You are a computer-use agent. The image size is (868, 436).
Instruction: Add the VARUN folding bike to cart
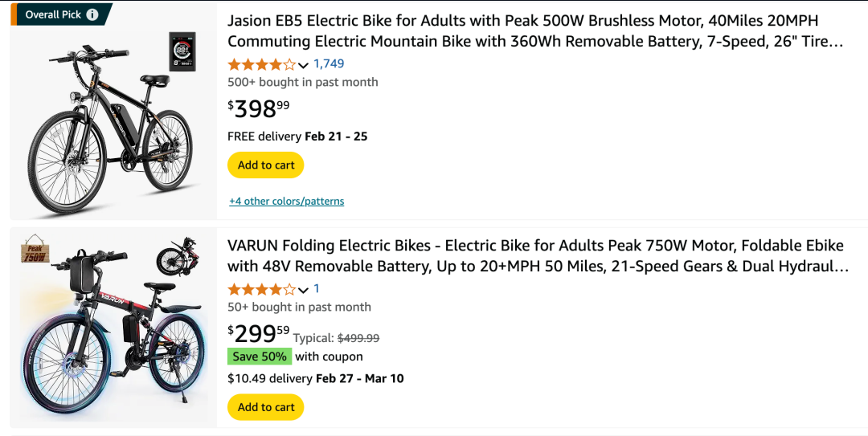266,407
